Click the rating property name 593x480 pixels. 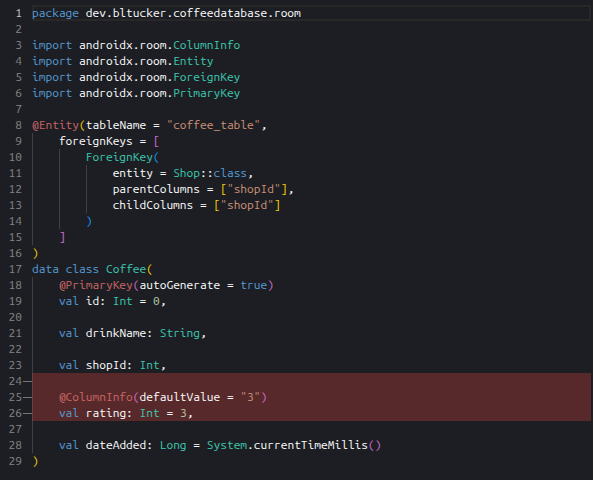(106, 413)
